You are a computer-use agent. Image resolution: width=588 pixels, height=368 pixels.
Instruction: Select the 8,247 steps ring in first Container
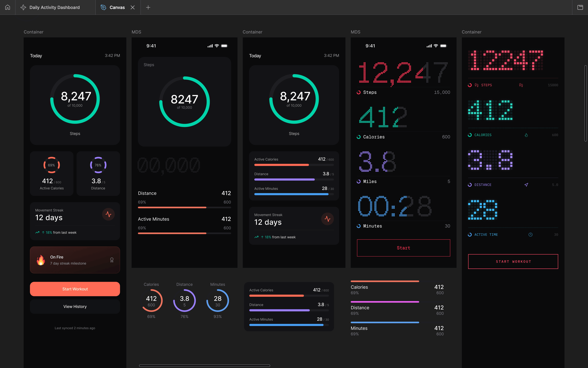(75, 99)
